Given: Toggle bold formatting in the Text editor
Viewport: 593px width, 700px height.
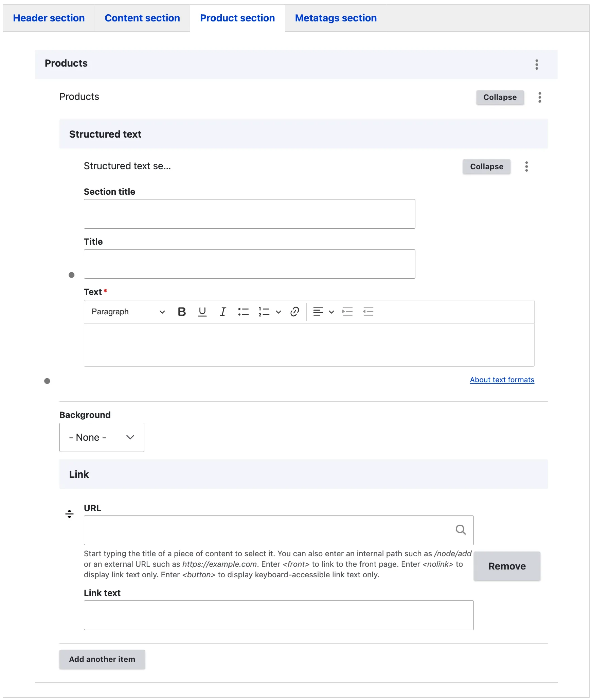Looking at the screenshot, I should point(182,312).
